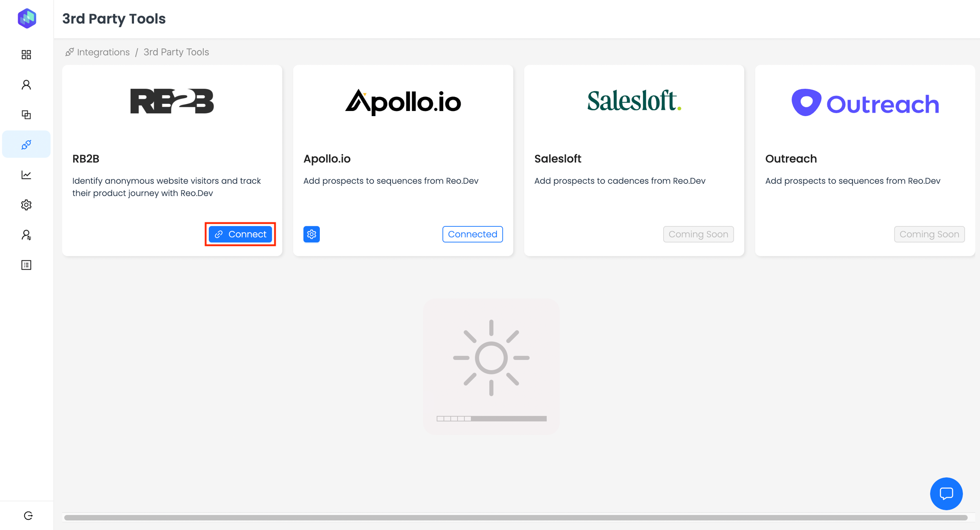Screen dimensions: 980x530
Task: Open the list document sidebar icon
Action: point(26,265)
